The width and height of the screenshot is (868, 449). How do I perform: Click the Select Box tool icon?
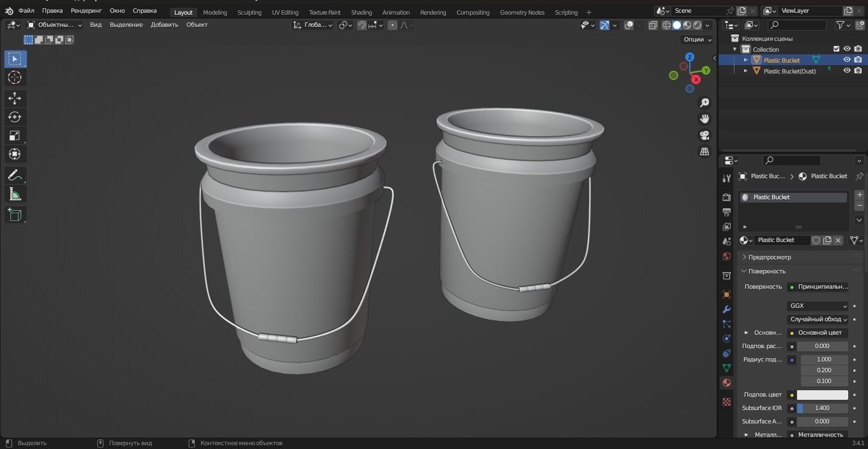pyautogui.click(x=15, y=59)
